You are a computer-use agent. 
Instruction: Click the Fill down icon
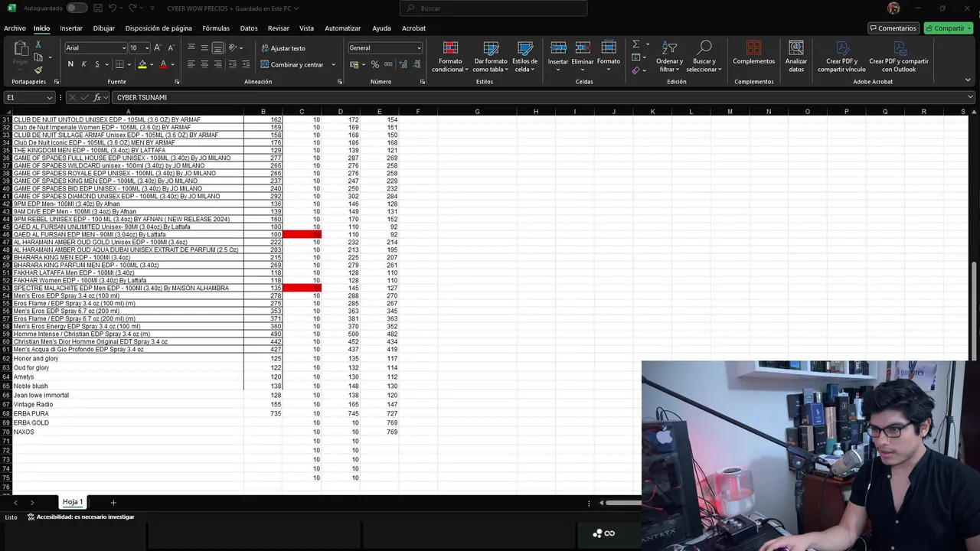click(x=635, y=57)
